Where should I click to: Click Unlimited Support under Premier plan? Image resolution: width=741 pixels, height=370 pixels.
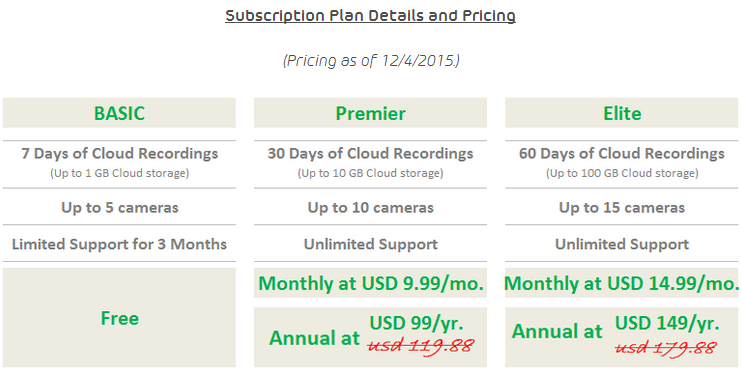tap(370, 244)
